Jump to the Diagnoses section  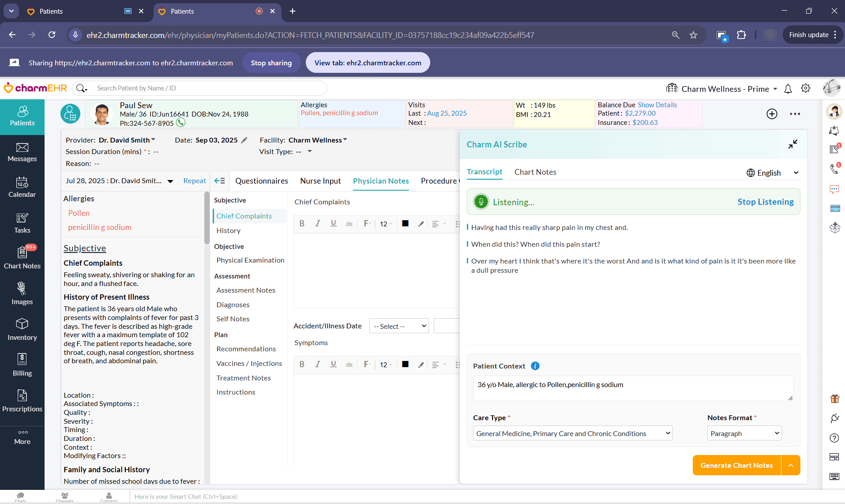[233, 305]
